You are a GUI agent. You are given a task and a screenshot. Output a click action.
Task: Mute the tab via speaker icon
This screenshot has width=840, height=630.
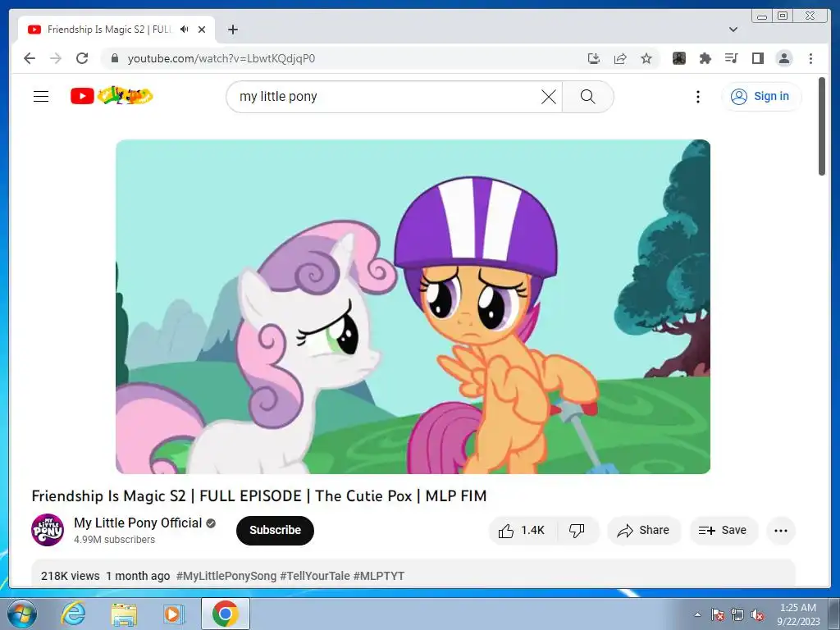[x=185, y=30]
